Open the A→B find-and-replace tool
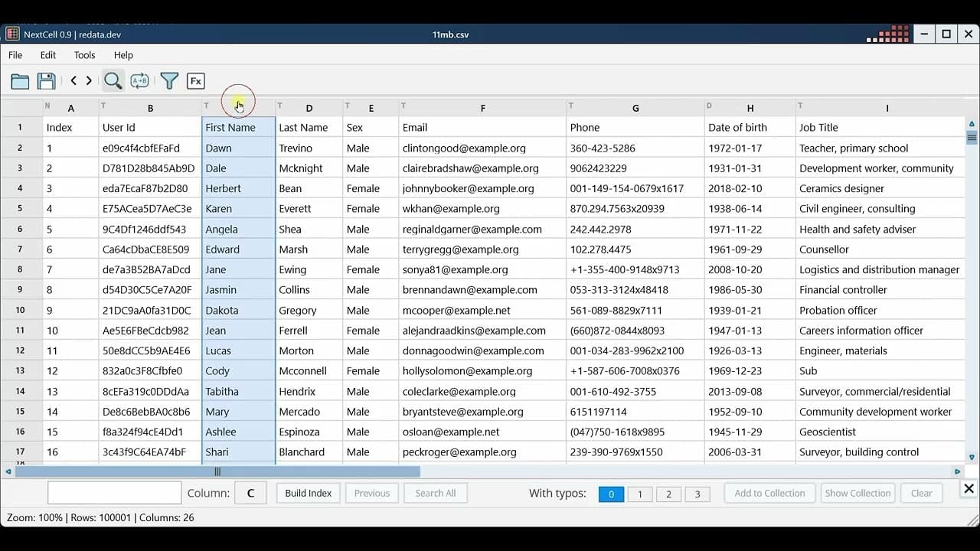This screenshot has width=980, height=551. 139,80
